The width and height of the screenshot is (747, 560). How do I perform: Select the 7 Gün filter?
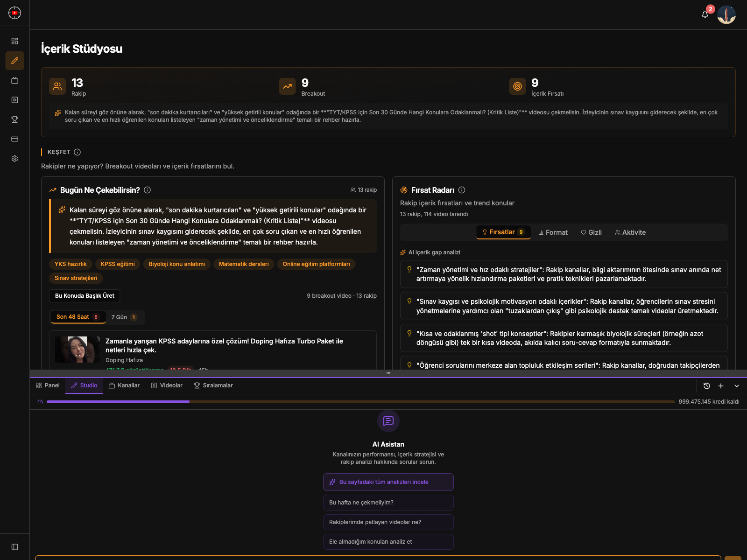click(124, 317)
